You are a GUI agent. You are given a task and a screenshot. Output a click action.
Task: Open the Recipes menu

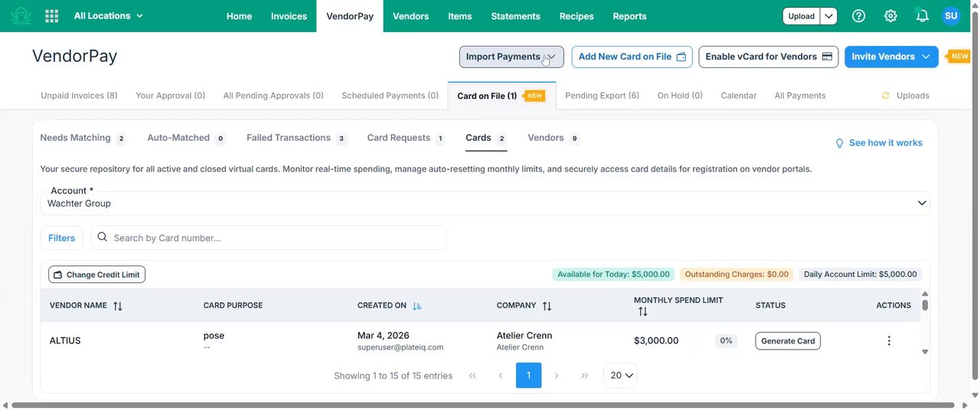pos(577,16)
